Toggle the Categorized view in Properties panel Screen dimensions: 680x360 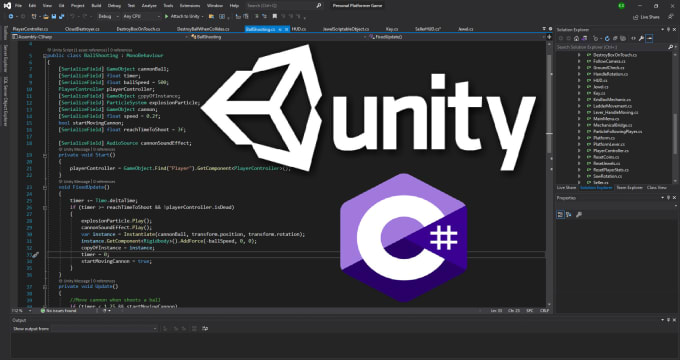tap(560, 214)
